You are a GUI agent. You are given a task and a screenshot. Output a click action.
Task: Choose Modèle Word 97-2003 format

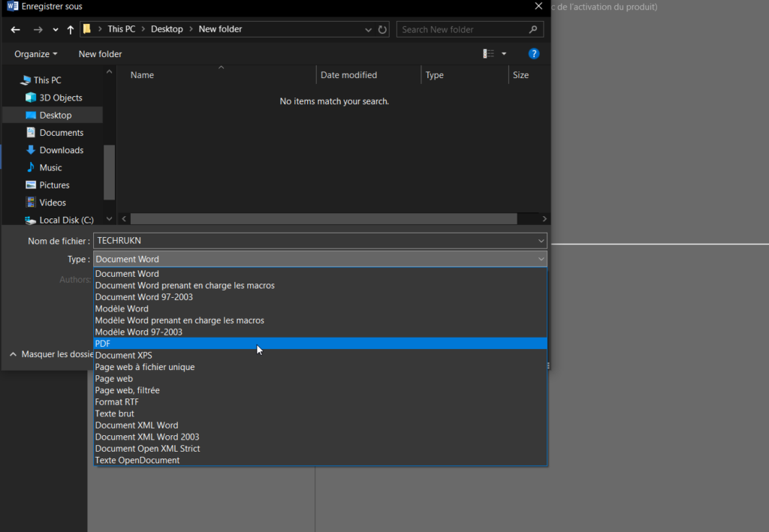click(x=320, y=332)
